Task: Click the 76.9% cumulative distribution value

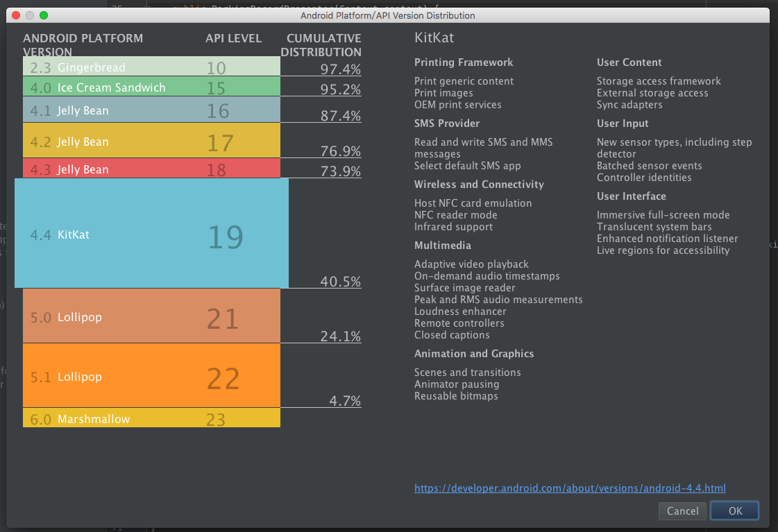Action: point(340,151)
